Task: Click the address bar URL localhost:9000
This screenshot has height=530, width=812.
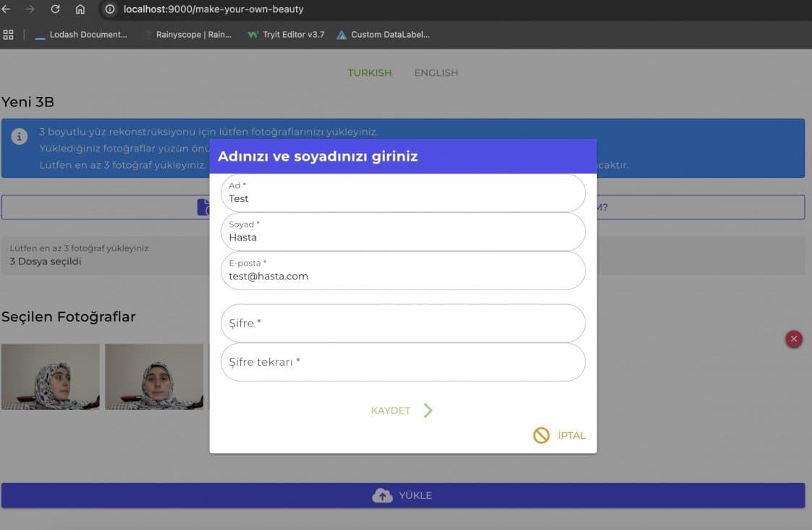Action: [213, 9]
